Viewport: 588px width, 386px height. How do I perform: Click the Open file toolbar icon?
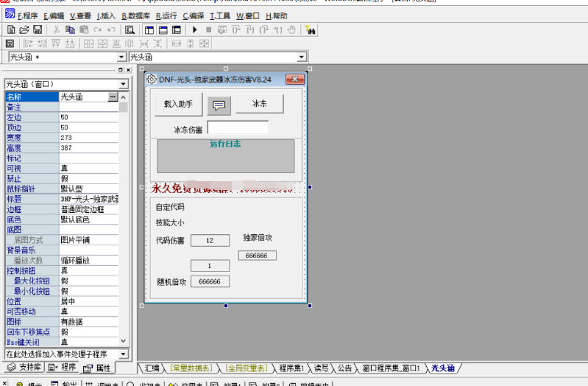tap(24, 29)
